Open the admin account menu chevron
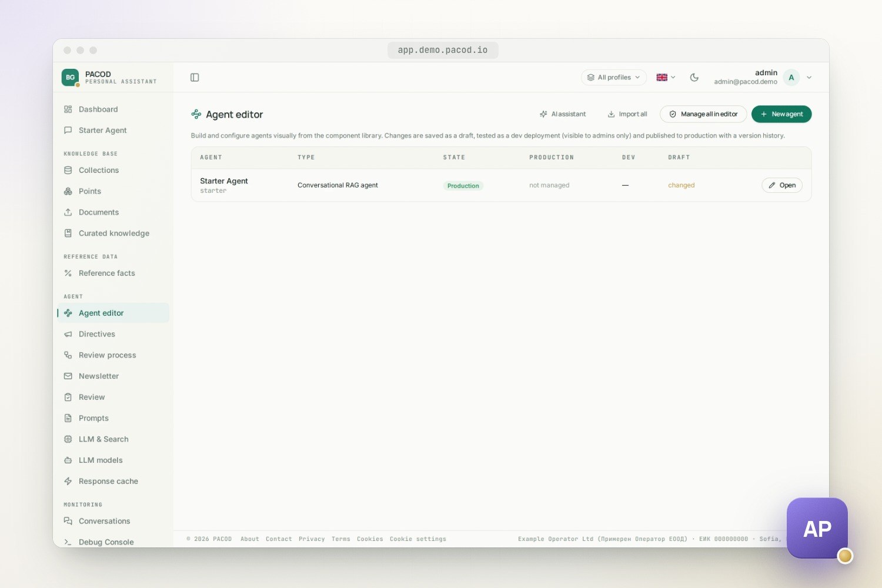The height and width of the screenshot is (588, 882). coord(809,78)
